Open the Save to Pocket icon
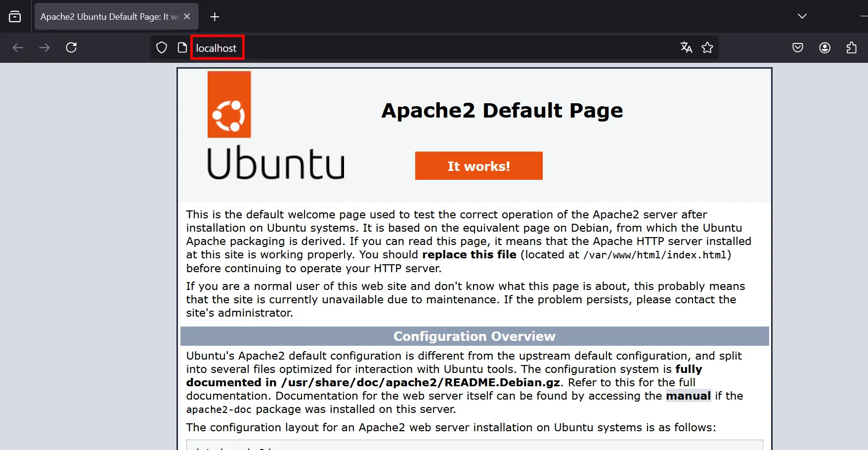Viewport: 868px width, 450px height. [797, 47]
